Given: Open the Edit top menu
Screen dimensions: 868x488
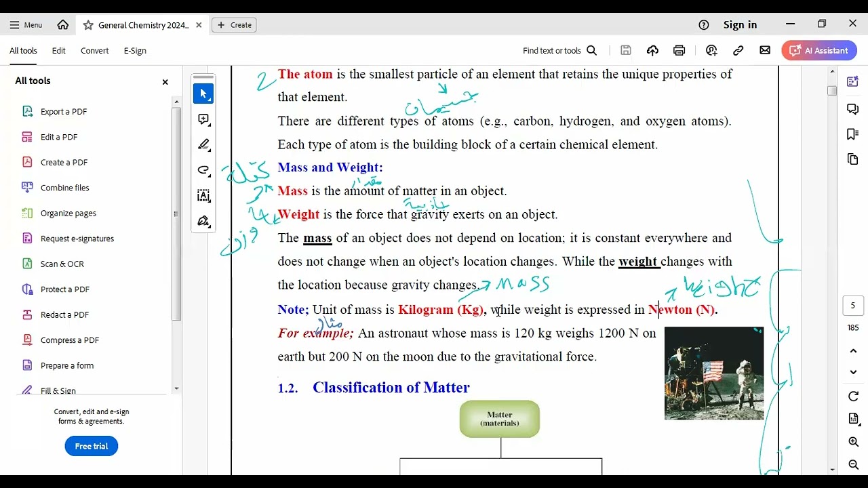Looking at the screenshot, I should tap(59, 51).
